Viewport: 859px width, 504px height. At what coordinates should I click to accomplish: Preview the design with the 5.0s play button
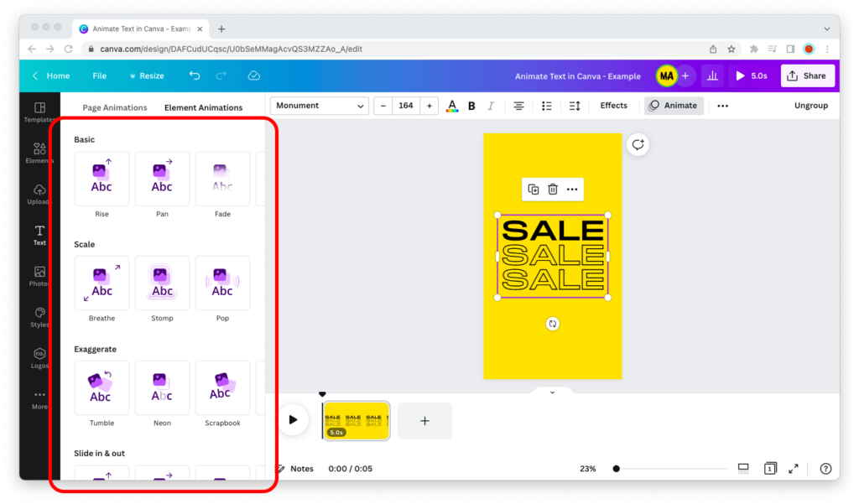(752, 75)
